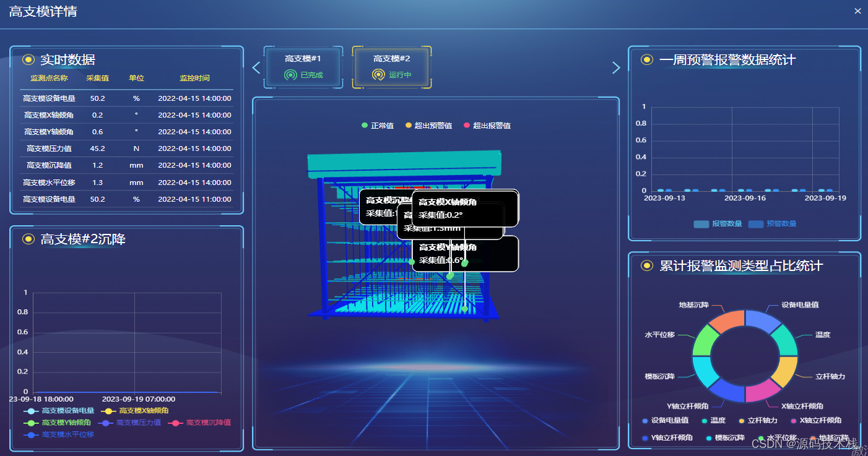The image size is (868, 456).
Task: Toggle the 超出报警值 legend item
Action: coord(487,126)
